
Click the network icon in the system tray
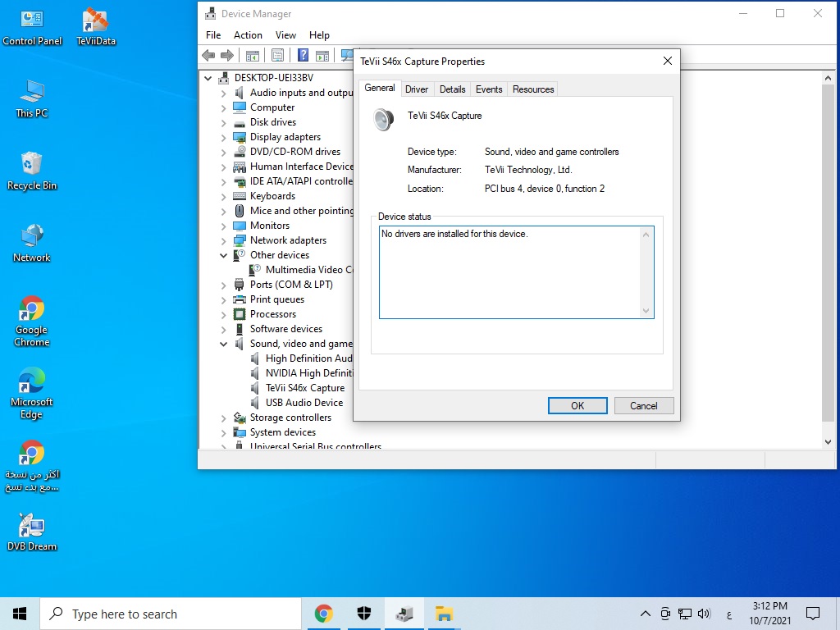685,614
